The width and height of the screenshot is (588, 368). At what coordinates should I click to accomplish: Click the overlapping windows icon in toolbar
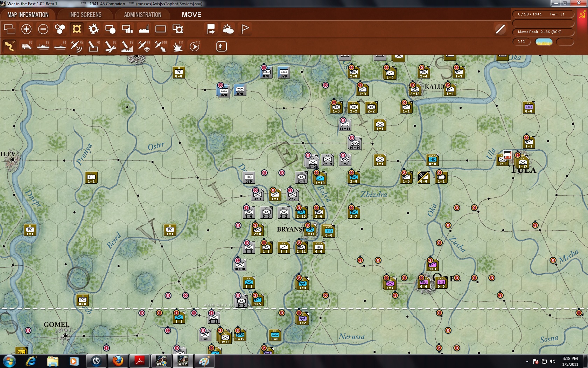click(9, 29)
